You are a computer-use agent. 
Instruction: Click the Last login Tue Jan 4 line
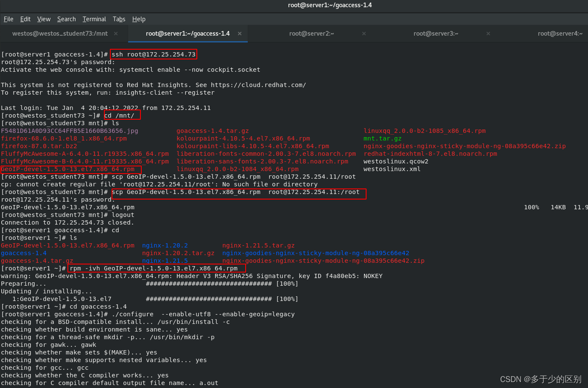tap(106, 108)
